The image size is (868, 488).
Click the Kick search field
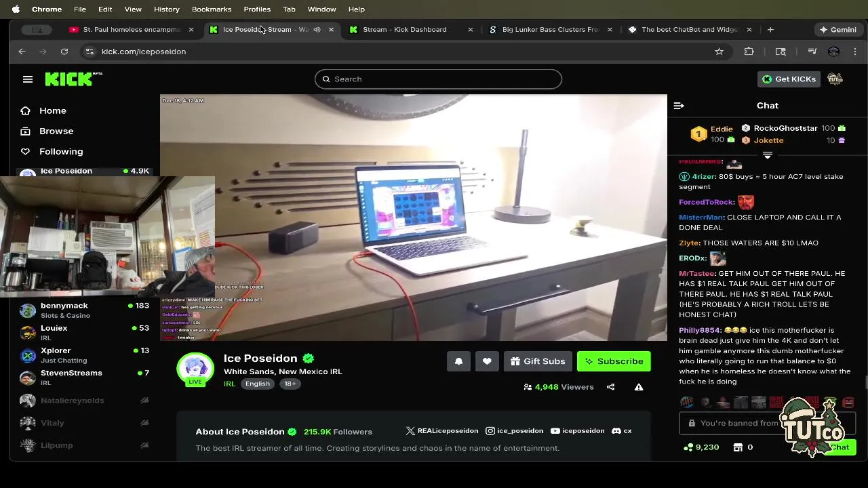[438, 79]
